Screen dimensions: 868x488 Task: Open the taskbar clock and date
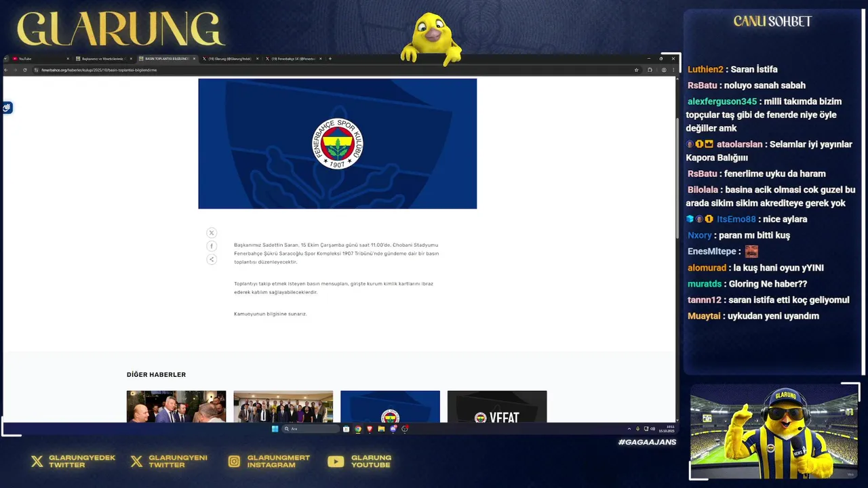pyautogui.click(x=665, y=429)
